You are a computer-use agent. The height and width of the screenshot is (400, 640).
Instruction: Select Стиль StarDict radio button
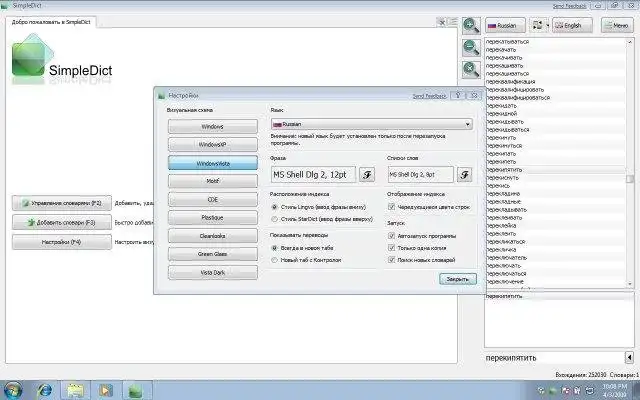pos(274,219)
